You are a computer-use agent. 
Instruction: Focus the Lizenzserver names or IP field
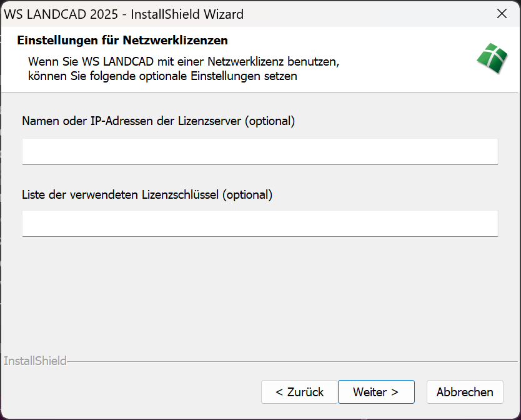pos(260,151)
